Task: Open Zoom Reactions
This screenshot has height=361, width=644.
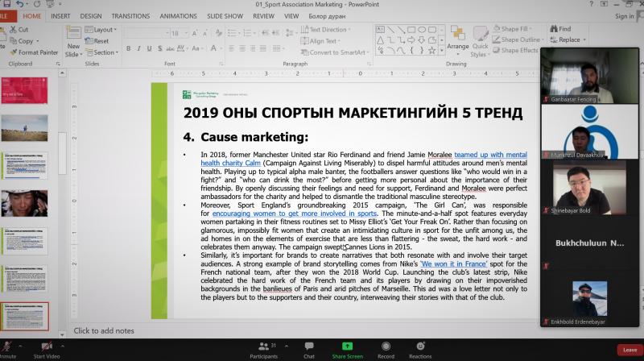Action: [x=420, y=350]
